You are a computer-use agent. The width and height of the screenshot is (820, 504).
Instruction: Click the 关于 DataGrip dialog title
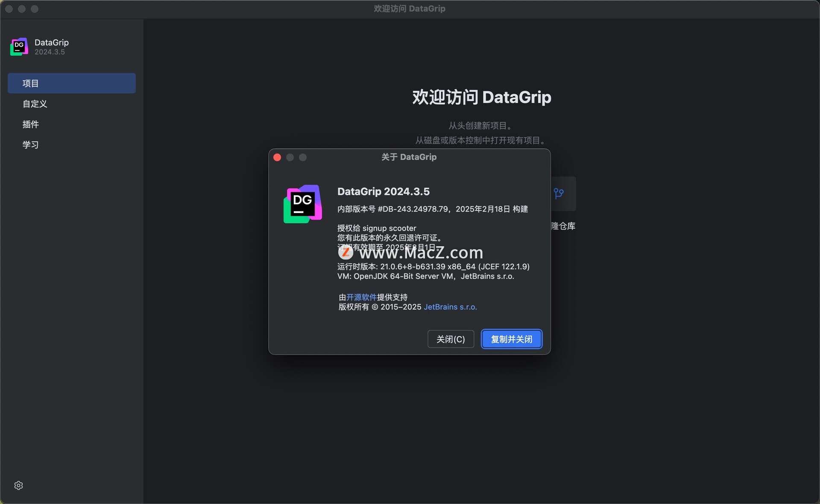(409, 157)
